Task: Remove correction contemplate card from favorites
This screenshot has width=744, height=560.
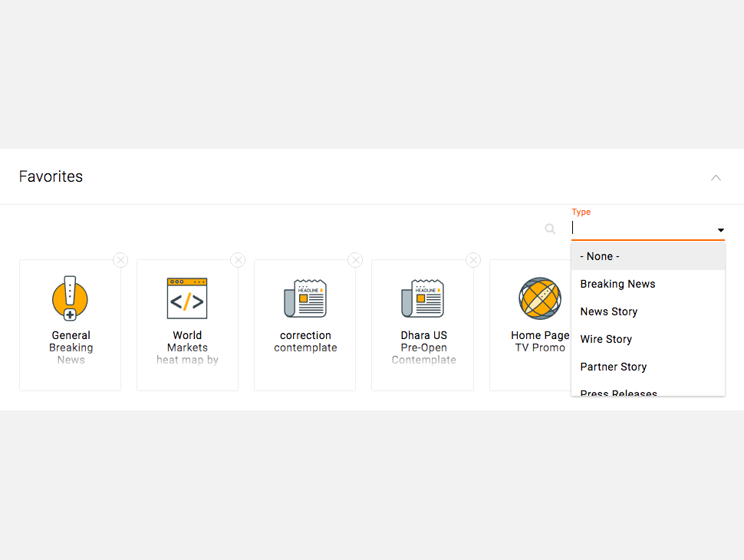Action: pyautogui.click(x=355, y=260)
